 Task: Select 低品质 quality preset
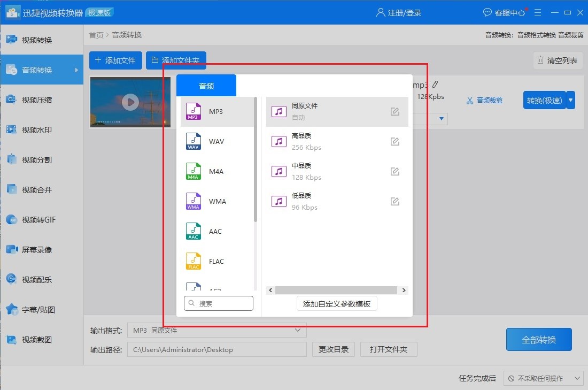(337, 202)
